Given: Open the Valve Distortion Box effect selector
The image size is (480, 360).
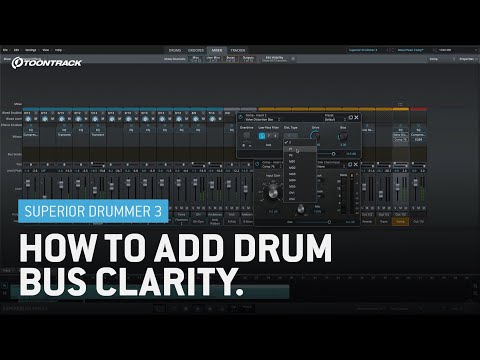Looking at the screenshot, I should tap(263, 119).
